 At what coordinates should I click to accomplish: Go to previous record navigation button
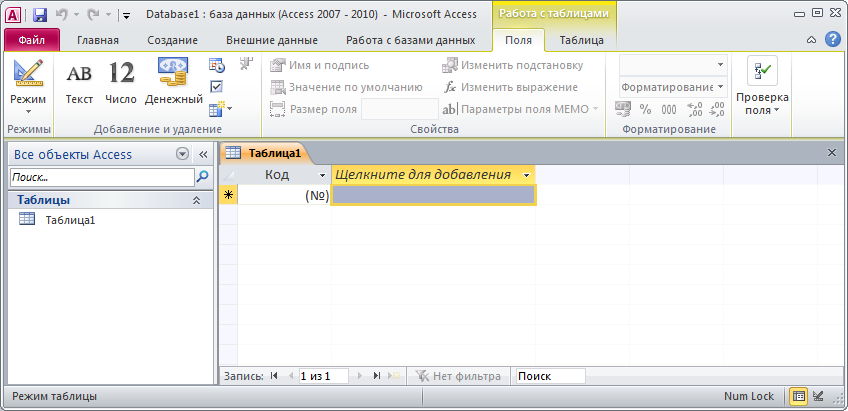(290, 376)
